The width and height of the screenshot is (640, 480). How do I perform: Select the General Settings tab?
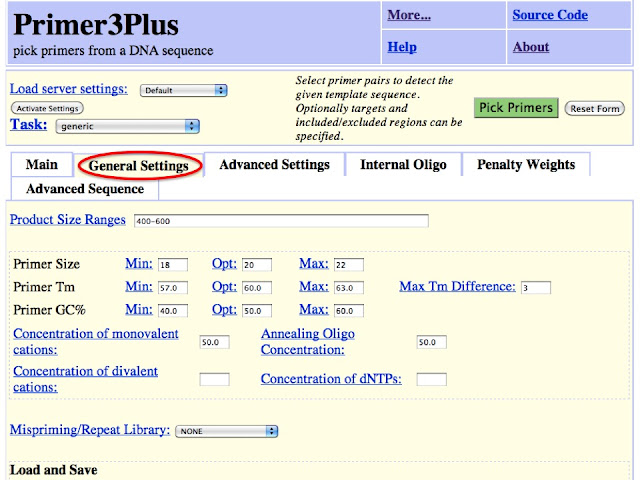coord(139,166)
